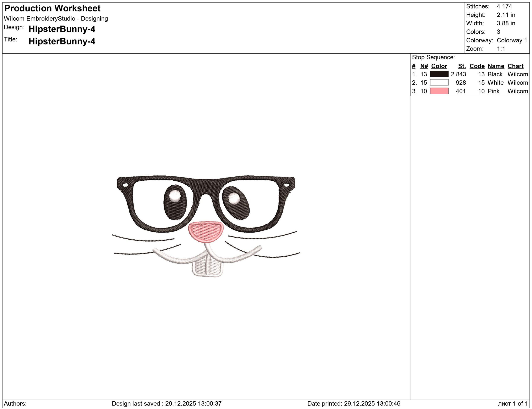
Task: Click the Color column header
Action: coord(439,66)
